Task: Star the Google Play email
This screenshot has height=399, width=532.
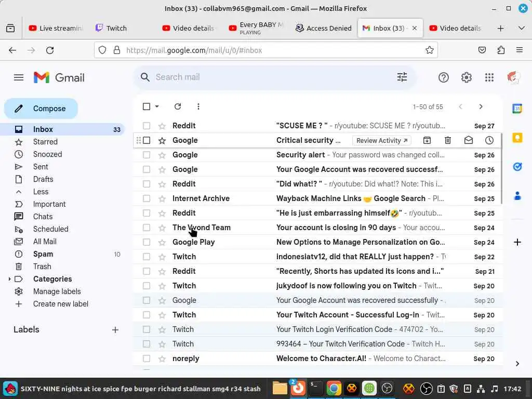Action: point(162,242)
